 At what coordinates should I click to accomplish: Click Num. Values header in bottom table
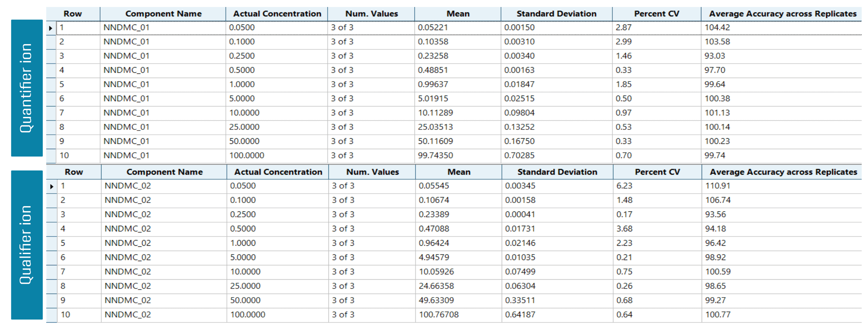tap(372, 172)
